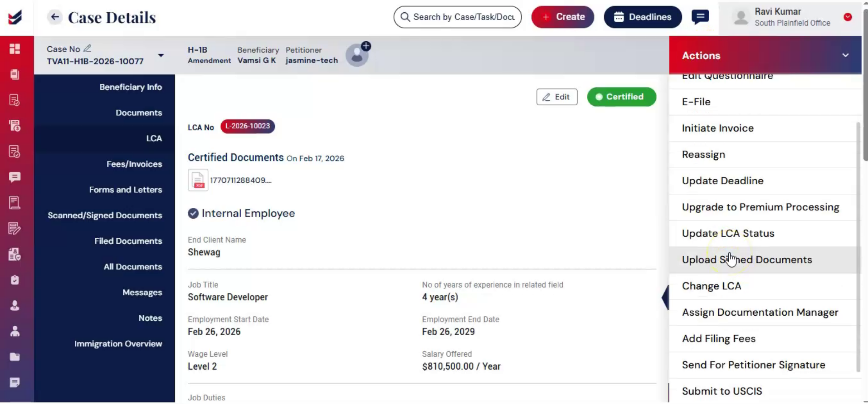Open the dashboard grid icon in sidebar
Viewport: 868px width, 404px height.
tap(14, 49)
